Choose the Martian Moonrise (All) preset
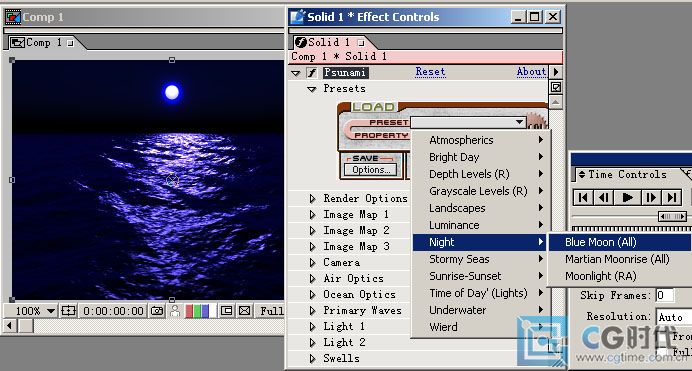The image size is (692, 371). (620, 259)
